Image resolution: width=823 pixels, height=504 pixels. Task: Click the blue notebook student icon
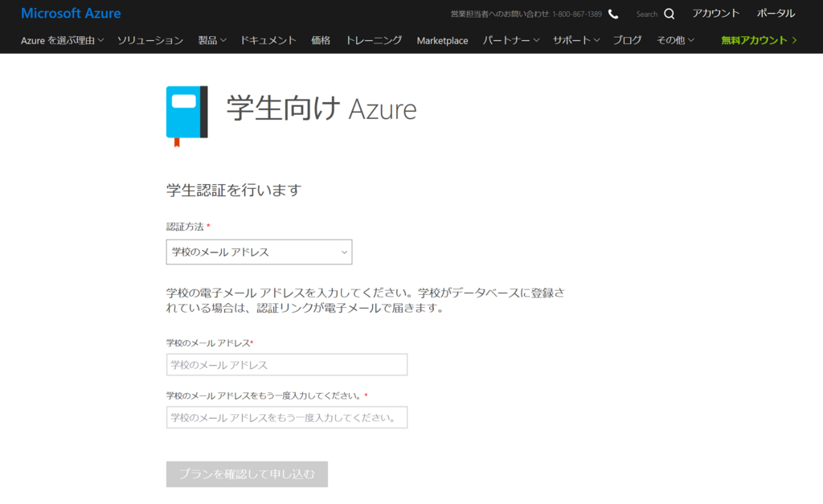186,116
